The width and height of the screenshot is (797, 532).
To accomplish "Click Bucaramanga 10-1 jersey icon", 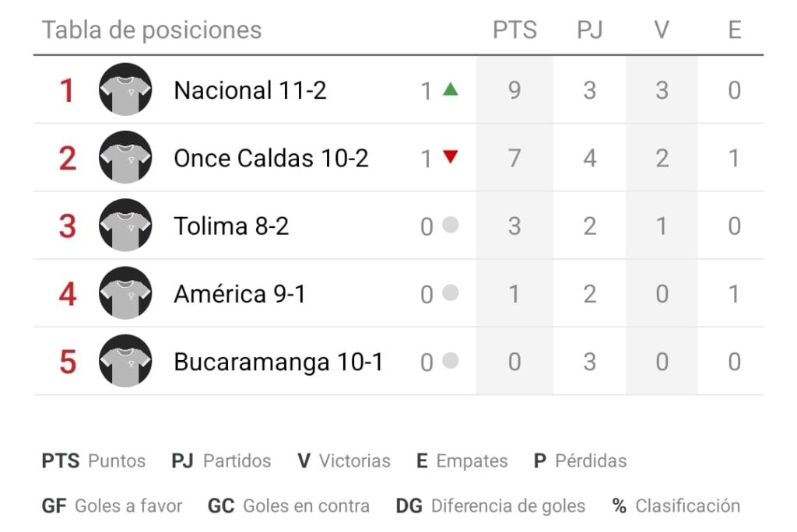I will [x=125, y=361].
